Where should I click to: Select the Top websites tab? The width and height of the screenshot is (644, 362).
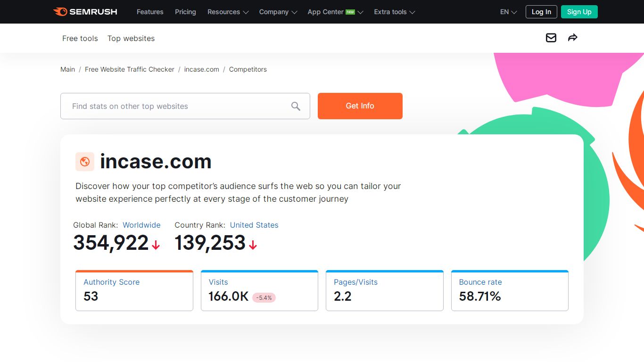coord(131,38)
